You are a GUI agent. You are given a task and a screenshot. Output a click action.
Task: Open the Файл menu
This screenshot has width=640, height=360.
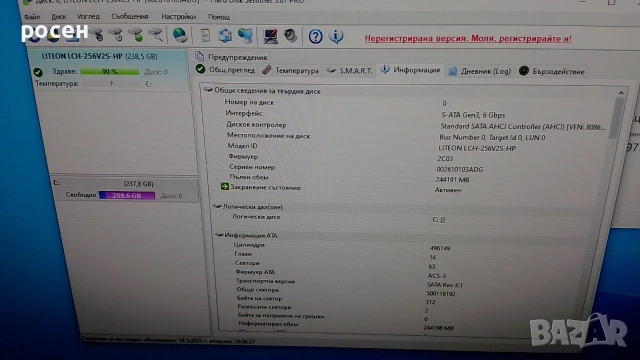(32, 17)
